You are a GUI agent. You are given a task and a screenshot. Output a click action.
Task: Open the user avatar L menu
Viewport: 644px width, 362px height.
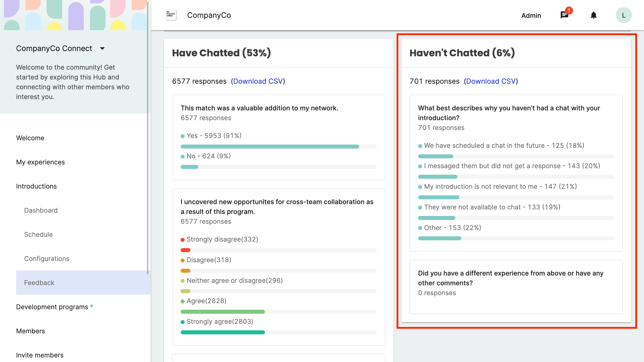(x=624, y=15)
